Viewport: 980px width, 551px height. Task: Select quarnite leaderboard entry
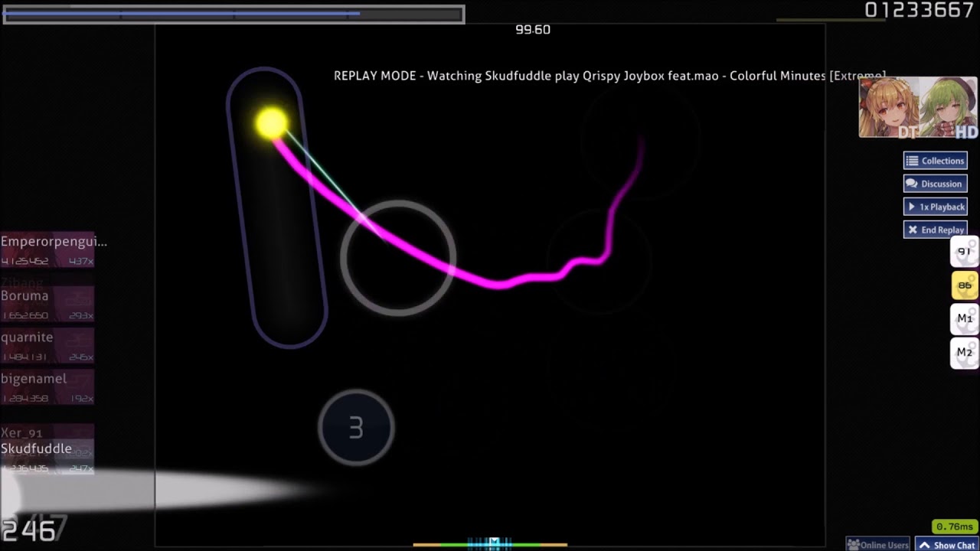point(47,346)
